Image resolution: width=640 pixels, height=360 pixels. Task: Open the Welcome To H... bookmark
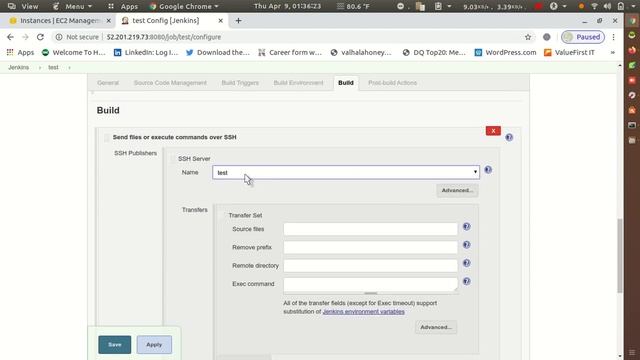coord(73,52)
